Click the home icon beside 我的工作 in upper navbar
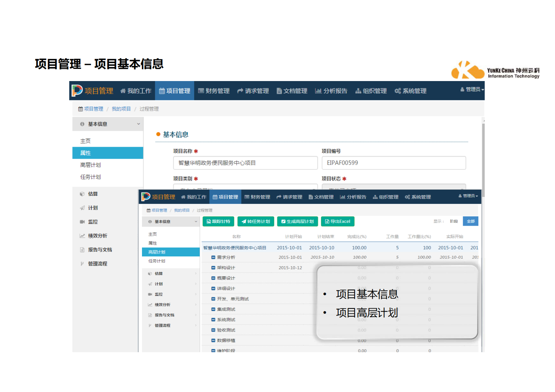Viewport: 555px width, 392px height. 123,91
